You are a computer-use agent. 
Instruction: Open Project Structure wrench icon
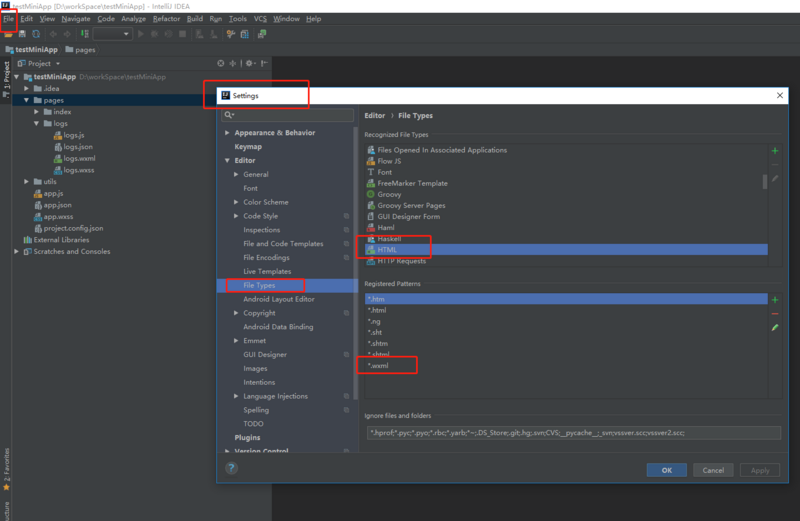tap(231, 34)
